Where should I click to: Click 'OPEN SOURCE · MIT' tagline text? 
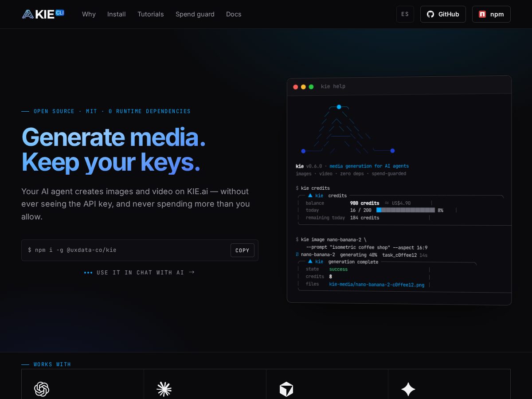(66, 111)
